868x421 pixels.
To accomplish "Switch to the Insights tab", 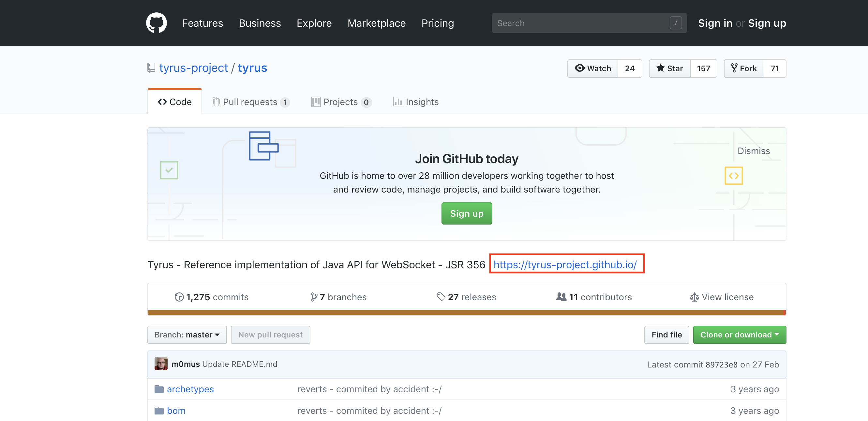I will (x=416, y=102).
